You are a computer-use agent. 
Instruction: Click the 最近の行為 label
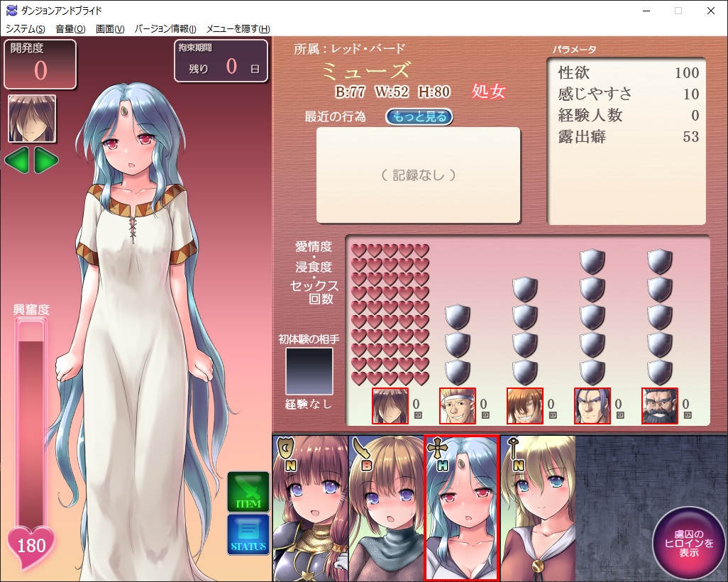(335, 116)
